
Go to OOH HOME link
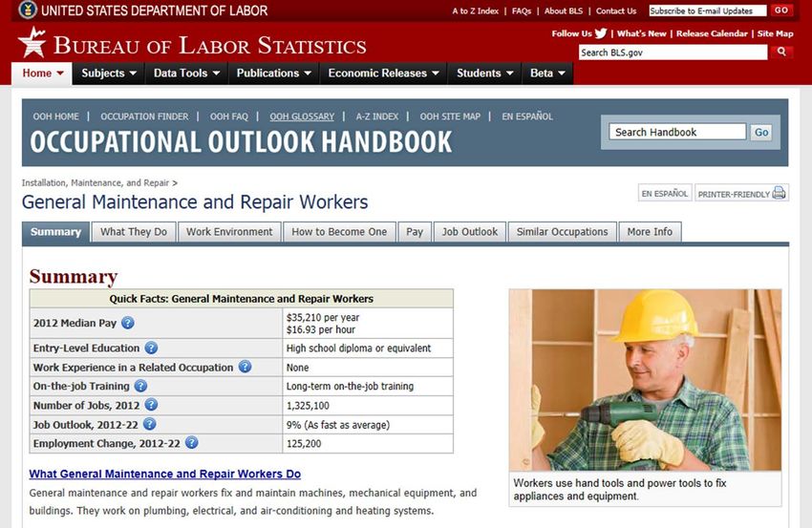(56, 116)
